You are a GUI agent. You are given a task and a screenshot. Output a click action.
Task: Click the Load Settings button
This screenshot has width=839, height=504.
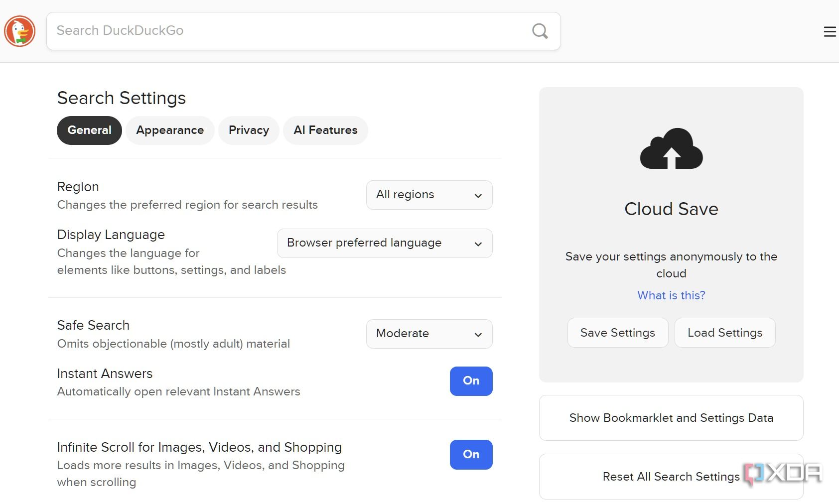(x=725, y=333)
